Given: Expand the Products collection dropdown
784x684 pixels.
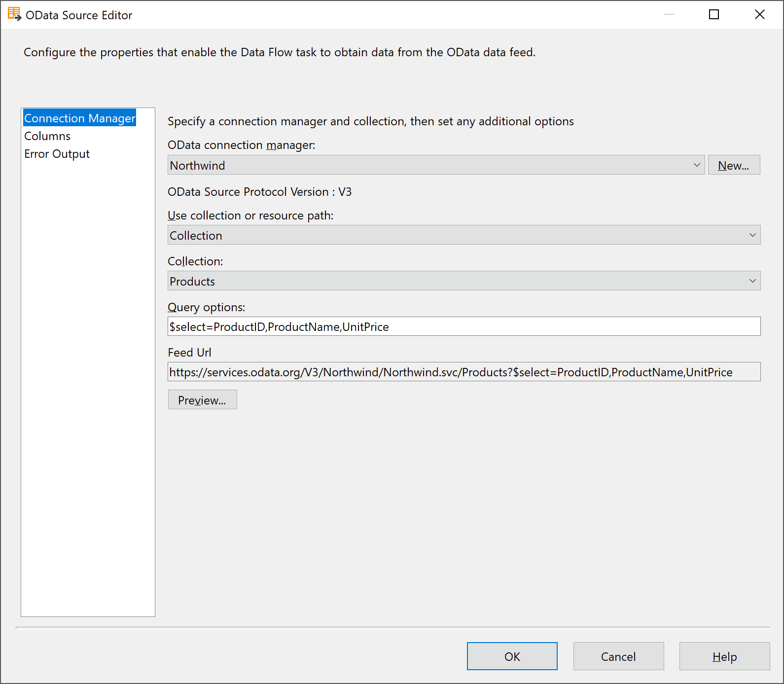Looking at the screenshot, I should tap(463, 281).
